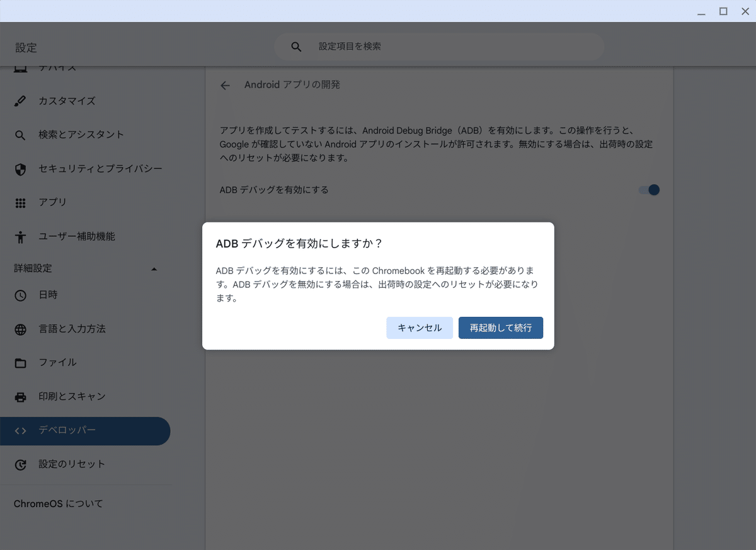
Task: Open ユーザー補助機能 settings section
Action: tap(85, 237)
